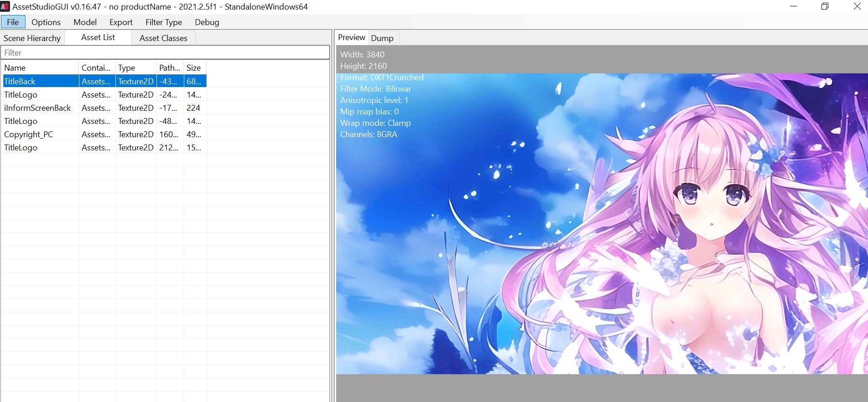Switch to the Dump tab
This screenshot has width=868, height=402.
[382, 38]
